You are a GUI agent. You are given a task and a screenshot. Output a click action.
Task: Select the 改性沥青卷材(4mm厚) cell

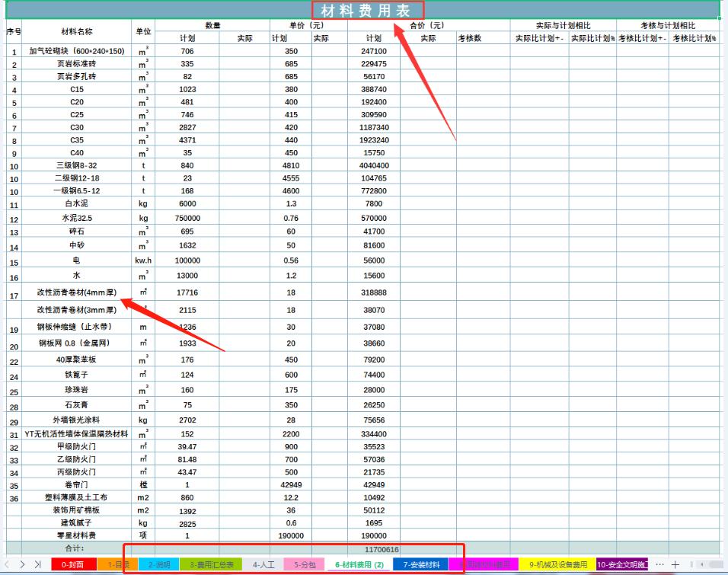[x=77, y=292]
